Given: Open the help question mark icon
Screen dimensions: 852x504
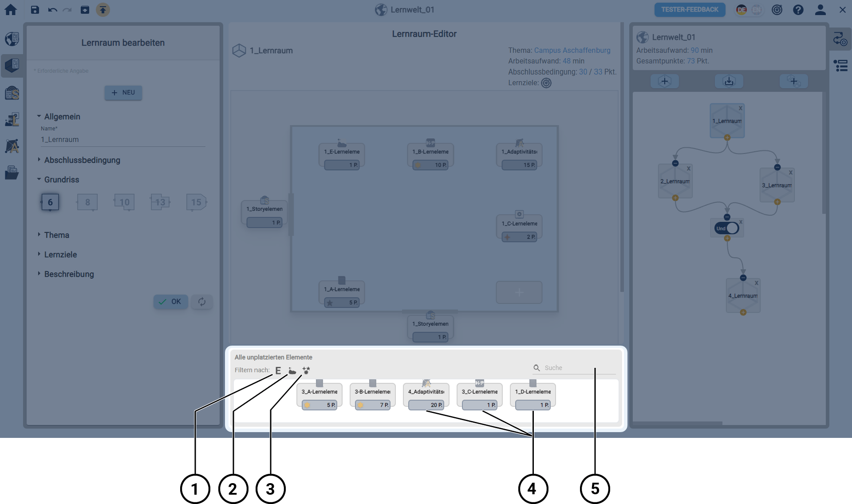Looking at the screenshot, I should click(798, 9).
